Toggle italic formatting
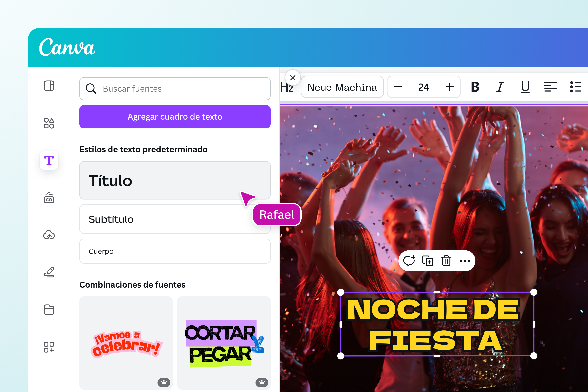The image size is (588, 392). pyautogui.click(x=500, y=87)
